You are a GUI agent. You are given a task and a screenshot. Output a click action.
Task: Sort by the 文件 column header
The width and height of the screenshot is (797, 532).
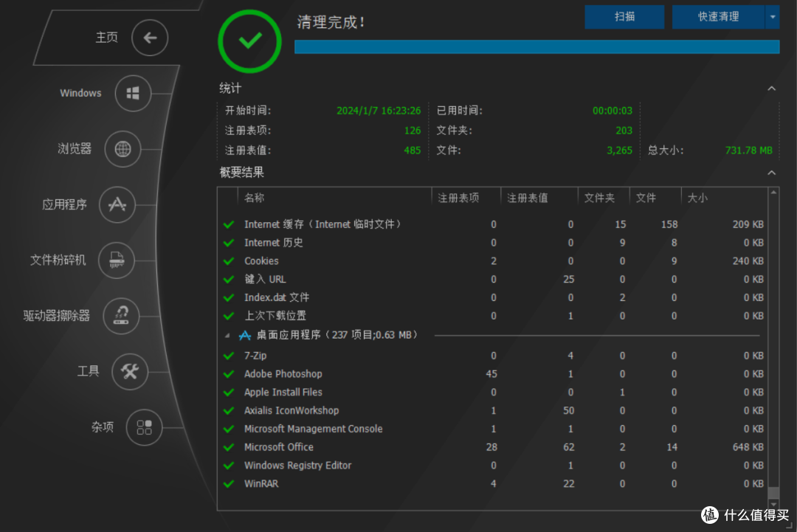pyautogui.click(x=646, y=198)
